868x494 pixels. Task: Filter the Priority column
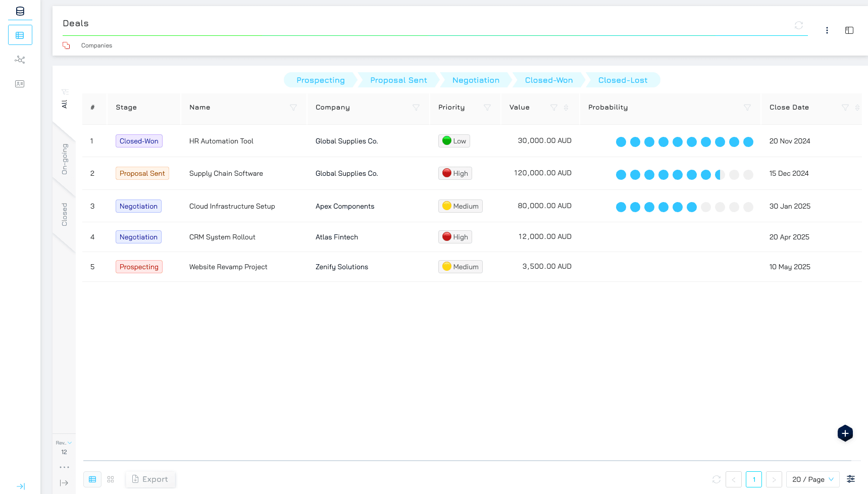[x=487, y=108]
